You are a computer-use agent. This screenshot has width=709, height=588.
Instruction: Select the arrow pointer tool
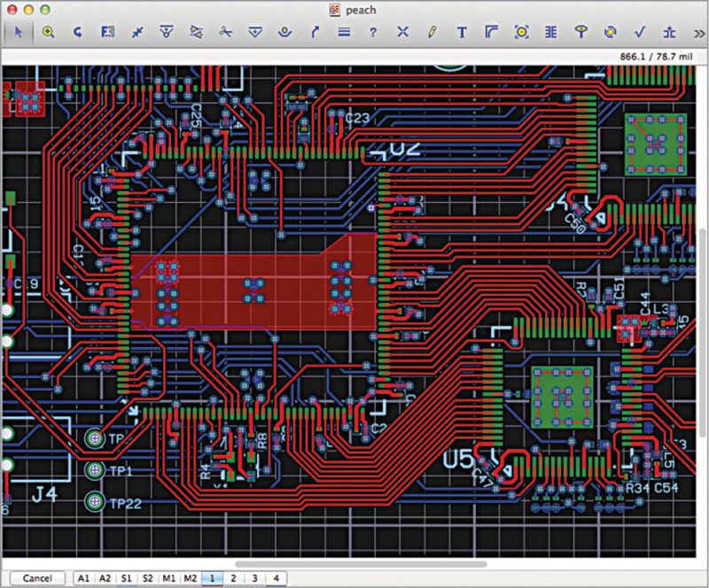18,33
